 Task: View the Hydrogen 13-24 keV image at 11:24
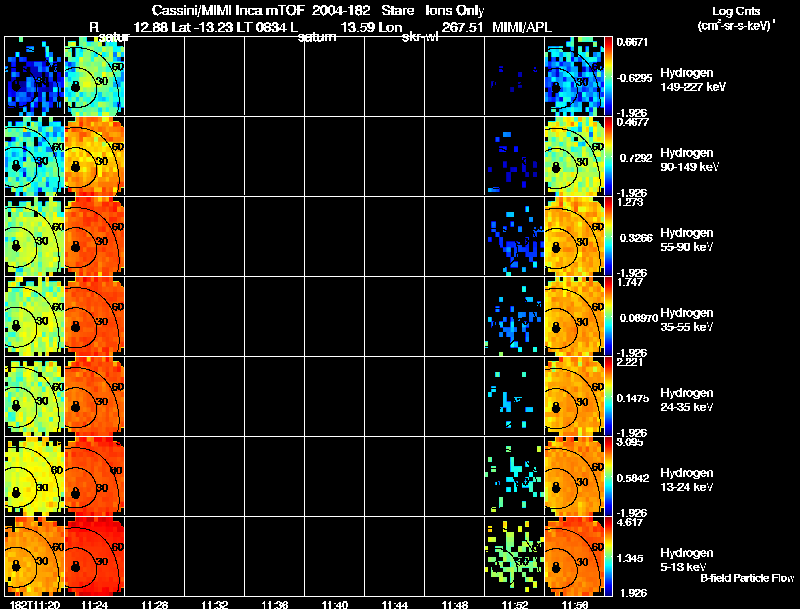point(94,476)
